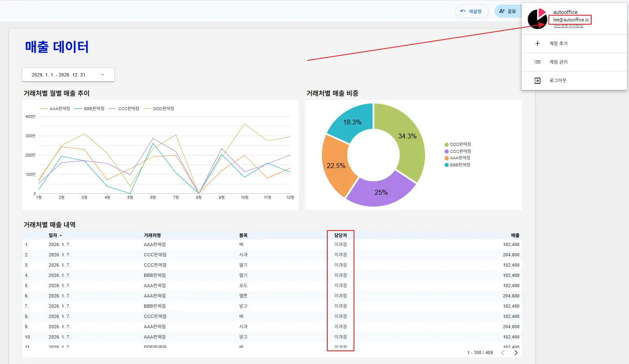Click the dropdown arrow in date selector
This screenshot has width=629, height=364.
point(102,75)
